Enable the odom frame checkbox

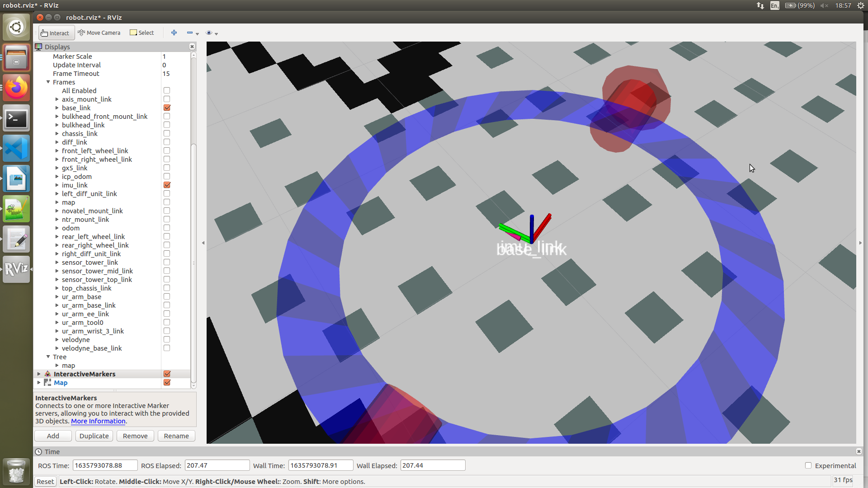(167, 228)
